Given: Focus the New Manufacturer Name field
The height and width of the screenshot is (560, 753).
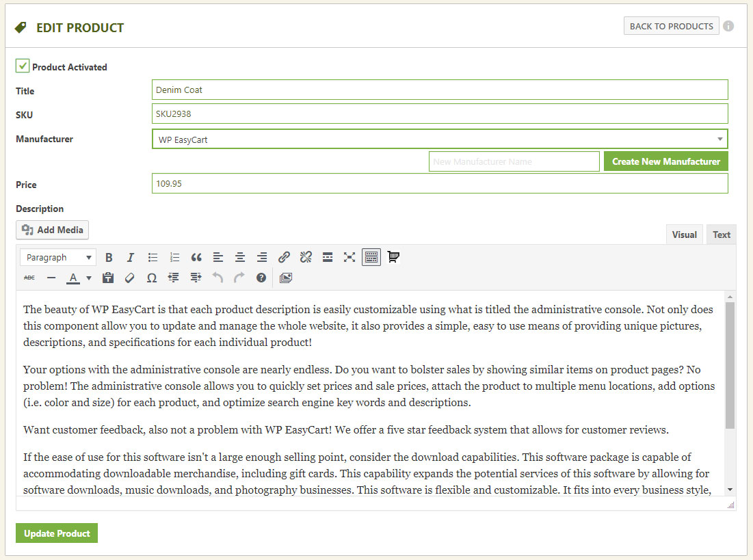Looking at the screenshot, I should [x=514, y=161].
